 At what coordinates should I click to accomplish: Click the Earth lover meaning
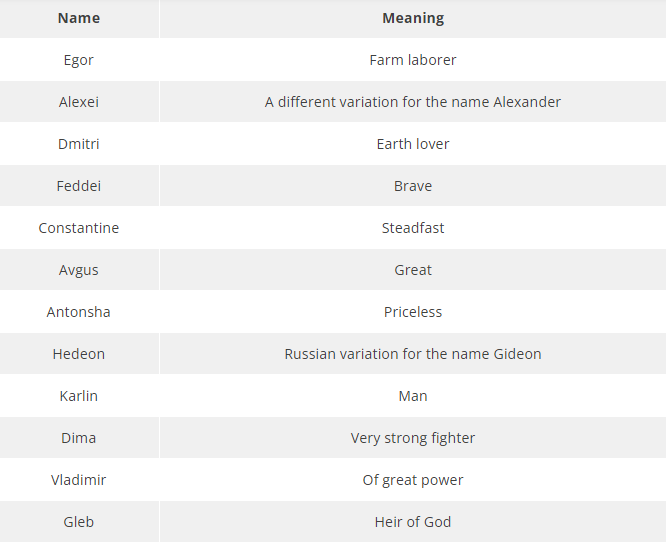tap(413, 144)
